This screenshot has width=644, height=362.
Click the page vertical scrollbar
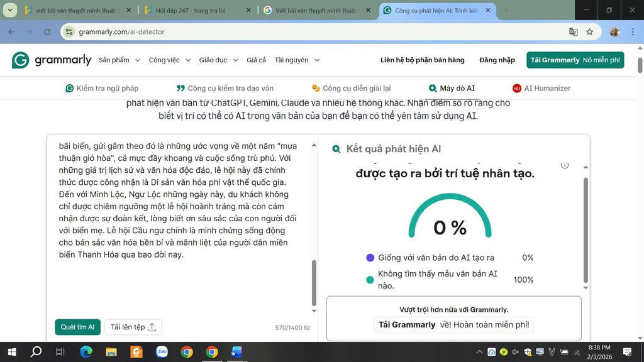pos(640,65)
